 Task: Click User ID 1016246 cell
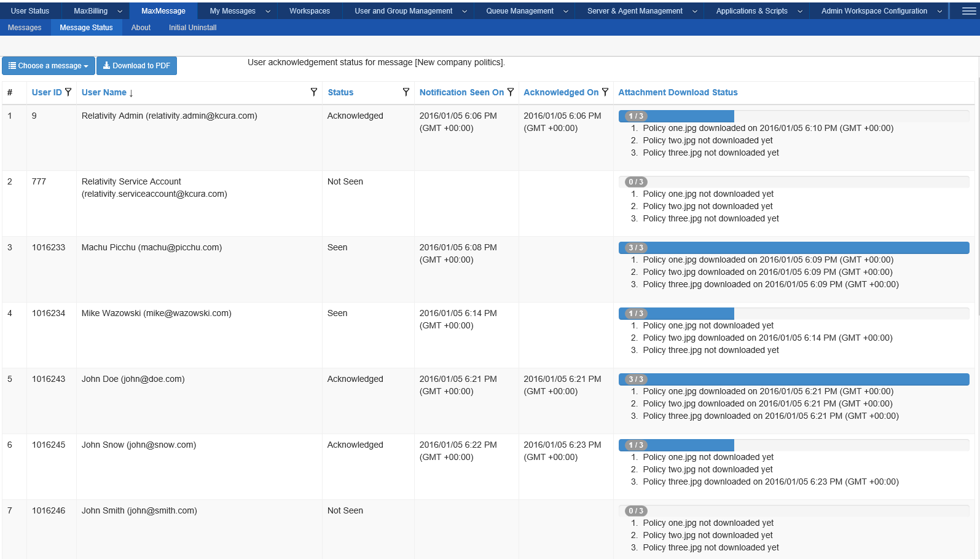[x=52, y=529]
